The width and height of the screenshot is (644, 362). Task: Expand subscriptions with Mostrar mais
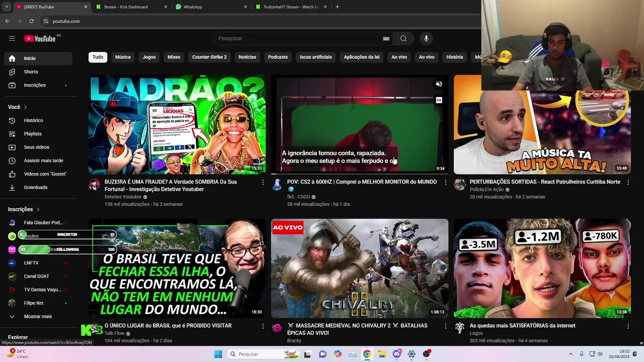pyautogui.click(x=38, y=317)
